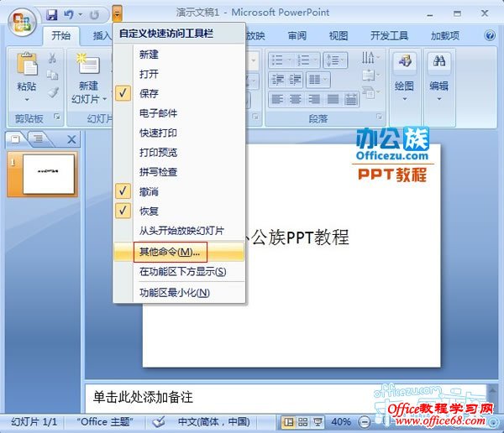The height and width of the screenshot is (433, 504).
Task: Click the notes field 单击此处添加备注
Action: tap(286, 398)
